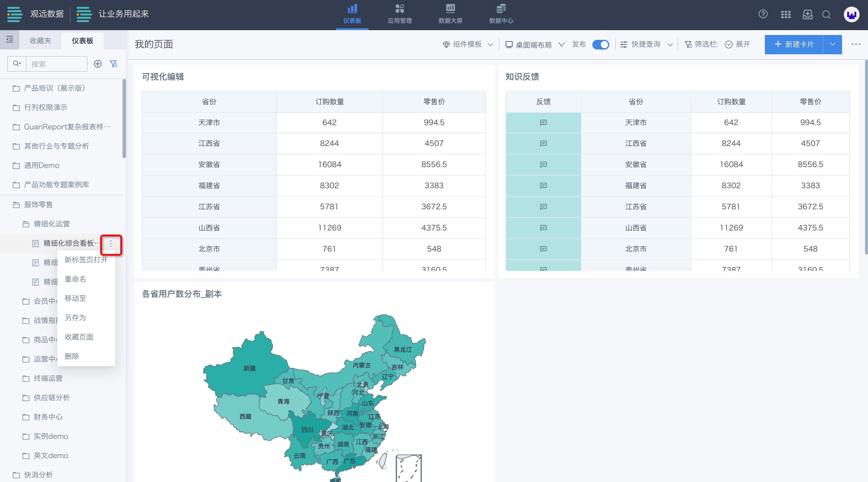Choose 重命名 in context menu
The height and width of the screenshot is (482, 868).
pyautogui.click(x=86, y=279)
